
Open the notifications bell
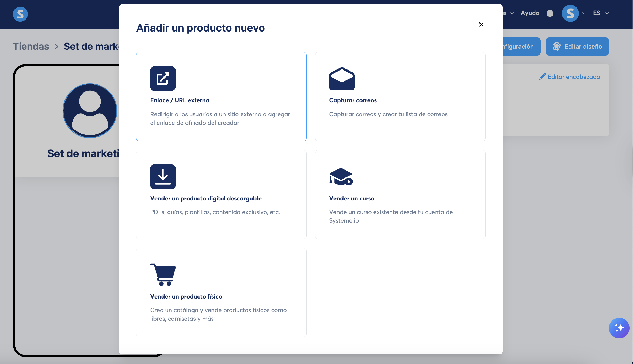point(550,13)
